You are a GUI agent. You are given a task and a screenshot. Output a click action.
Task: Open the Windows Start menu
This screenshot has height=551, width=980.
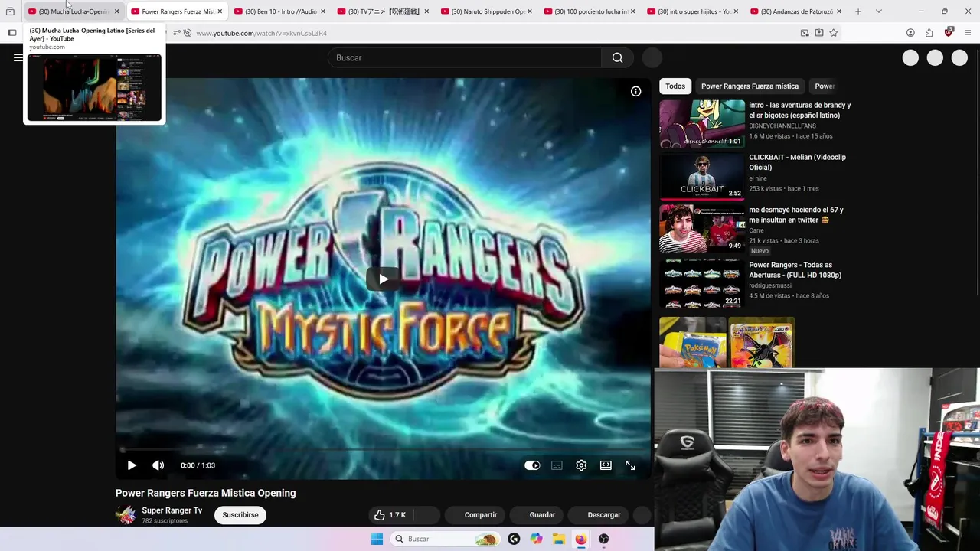(x=377, y=539)
